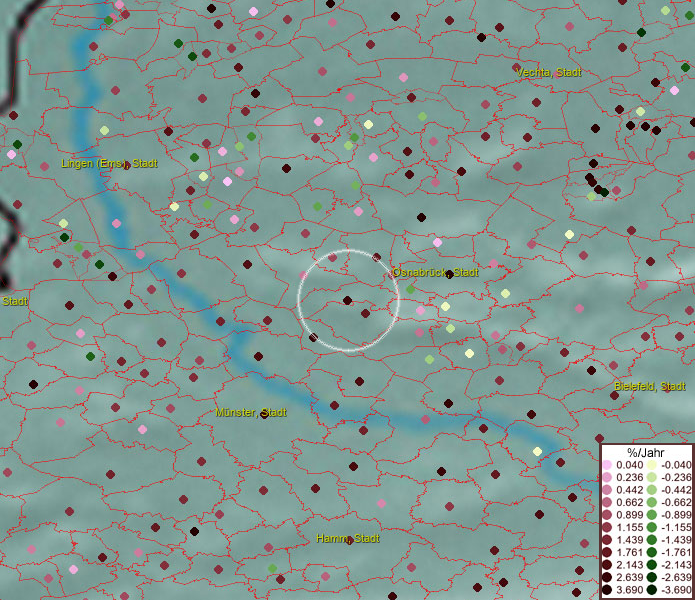Click the 'Hamm, Stadt' map label
The width and height of the screenshot is (695, 600).
pyautogui.click(x=348, y=538)
